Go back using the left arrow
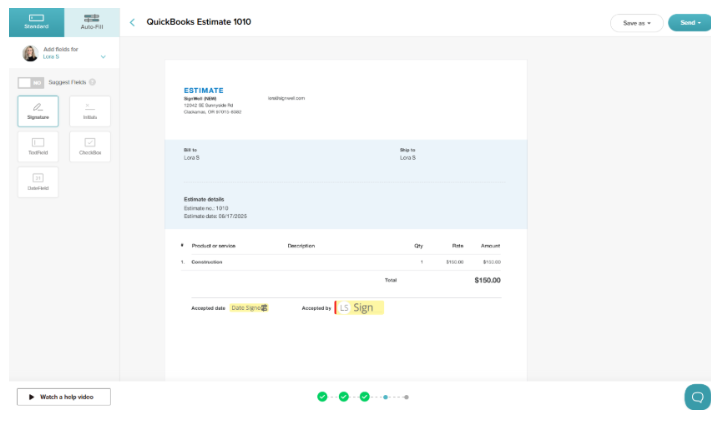Viewport: 723px width, 423px height. point(132,22)
